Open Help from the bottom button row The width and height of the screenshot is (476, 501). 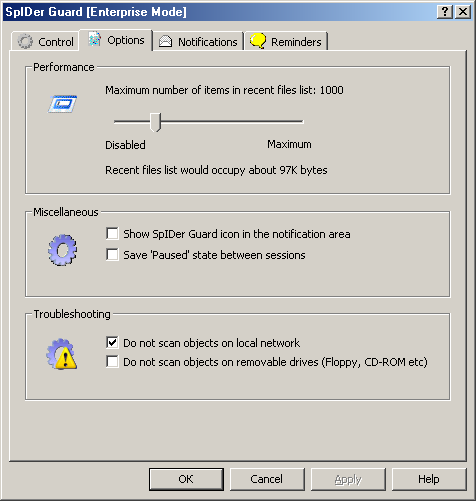point(429,479)
